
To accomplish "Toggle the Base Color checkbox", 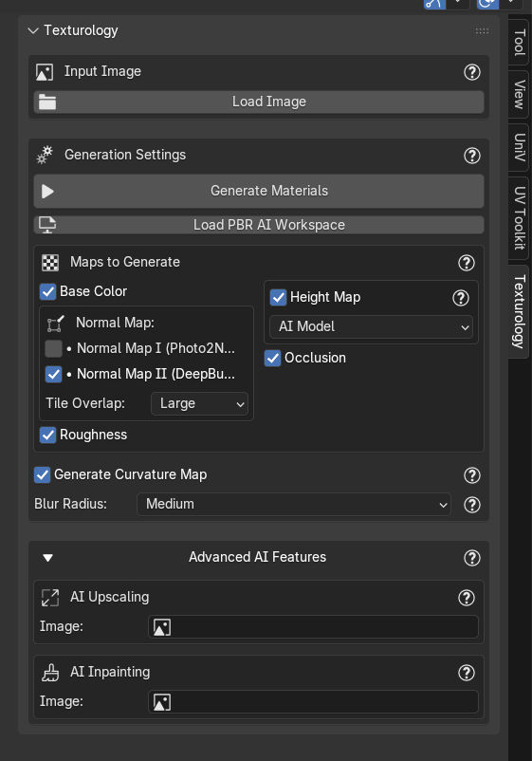I will coord(47,291).
